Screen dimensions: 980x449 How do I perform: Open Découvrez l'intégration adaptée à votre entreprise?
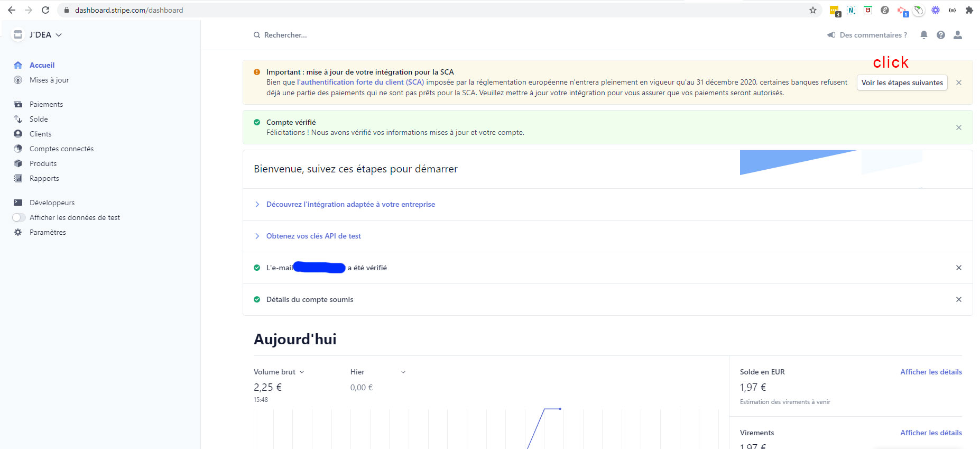point(350,204)
